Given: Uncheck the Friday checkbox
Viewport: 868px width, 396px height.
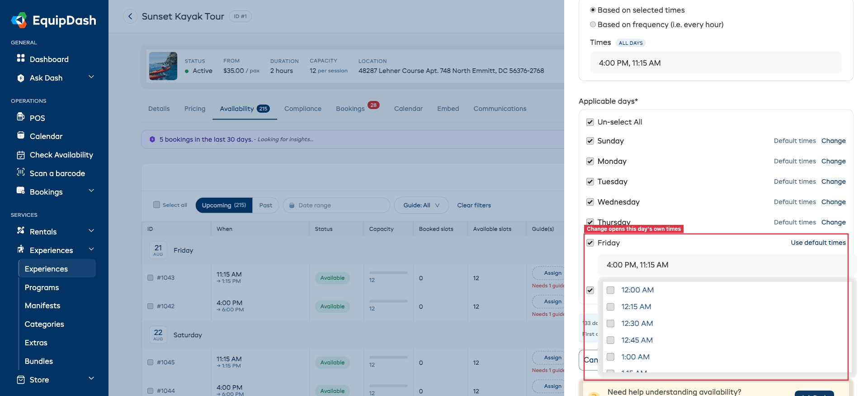Looking at the screenshot, I should pyautogui.click(x=590, y=243).
